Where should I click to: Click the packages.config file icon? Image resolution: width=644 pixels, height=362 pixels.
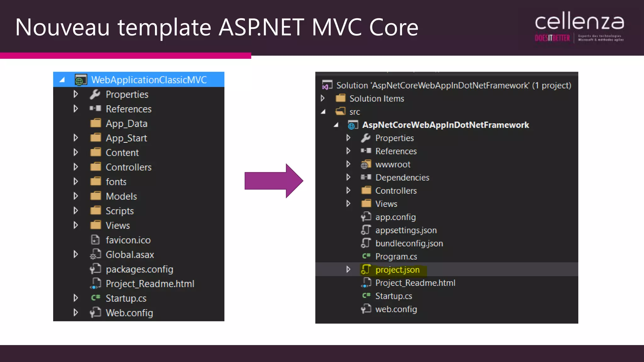click(96, 269)
